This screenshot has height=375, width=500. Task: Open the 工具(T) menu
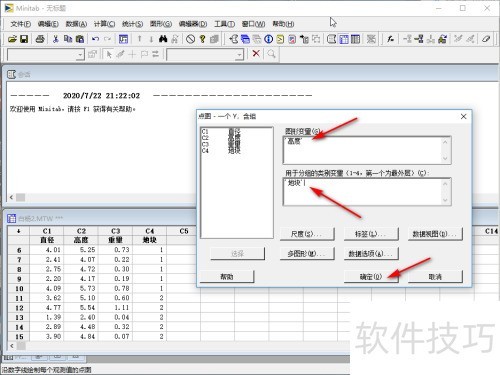pyautogui.click(x=224, y=24)
